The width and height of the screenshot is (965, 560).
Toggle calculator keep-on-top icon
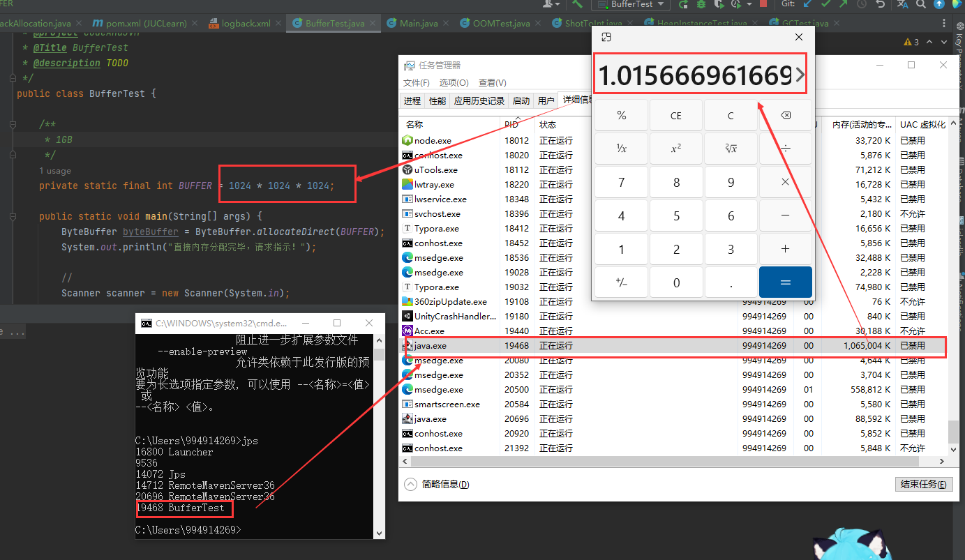606,37
